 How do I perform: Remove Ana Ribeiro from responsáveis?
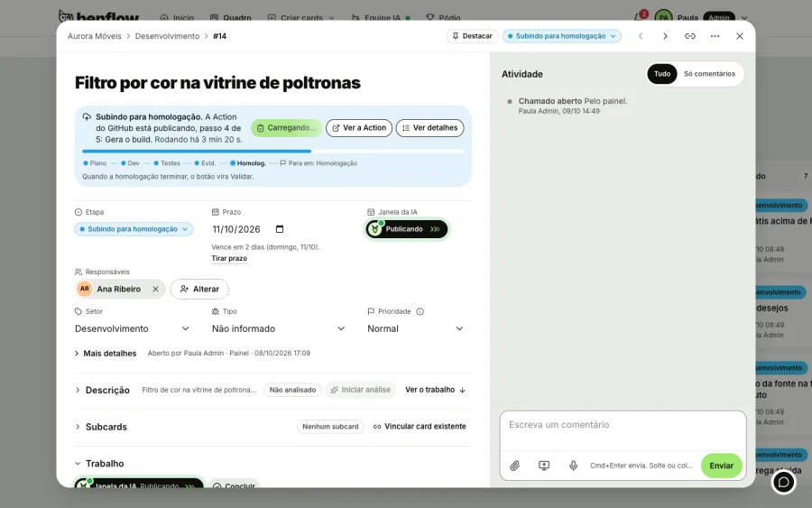click(155, 289)
